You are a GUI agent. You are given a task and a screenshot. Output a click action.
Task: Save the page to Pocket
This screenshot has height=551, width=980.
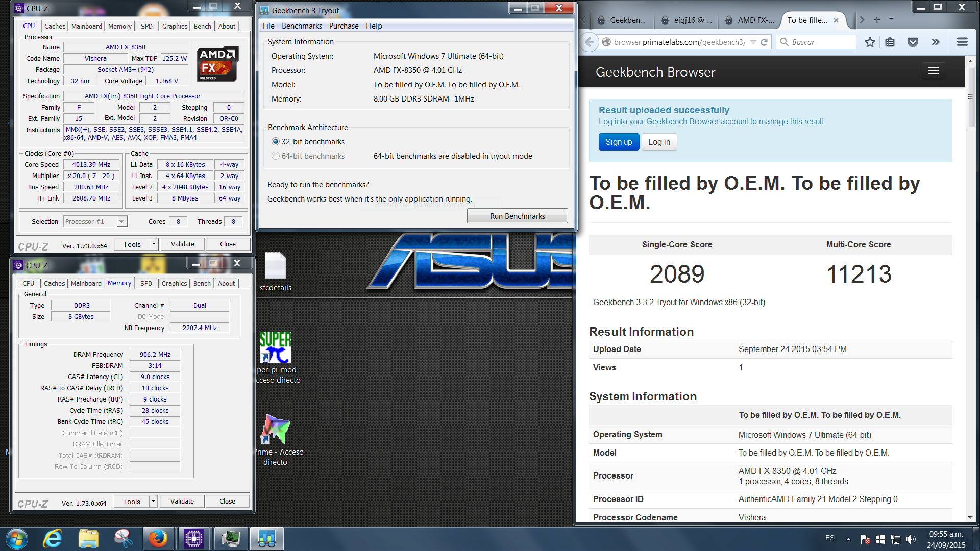point(913,42)
